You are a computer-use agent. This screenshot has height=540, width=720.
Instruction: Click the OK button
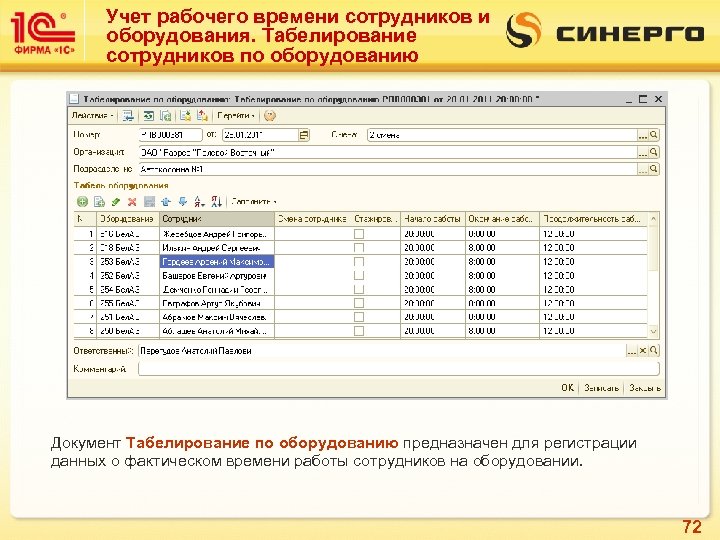568,388
